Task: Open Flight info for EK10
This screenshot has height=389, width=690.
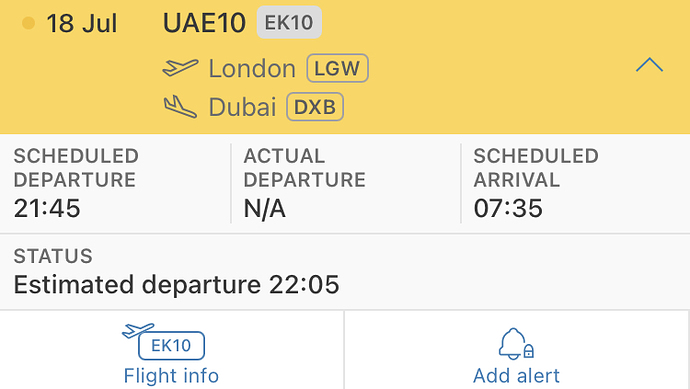Action: (x=172, y=350)
